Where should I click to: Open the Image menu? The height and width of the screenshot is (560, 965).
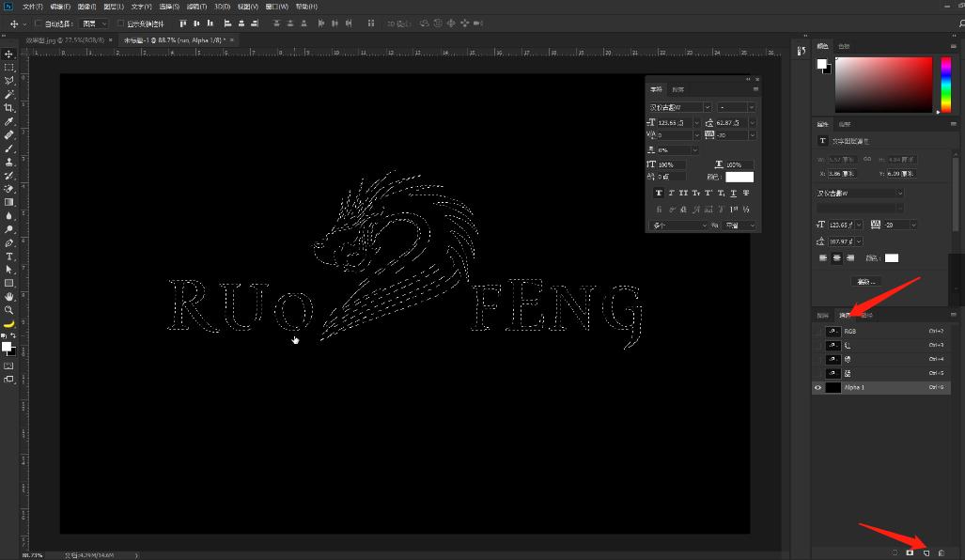coord(86,7)
